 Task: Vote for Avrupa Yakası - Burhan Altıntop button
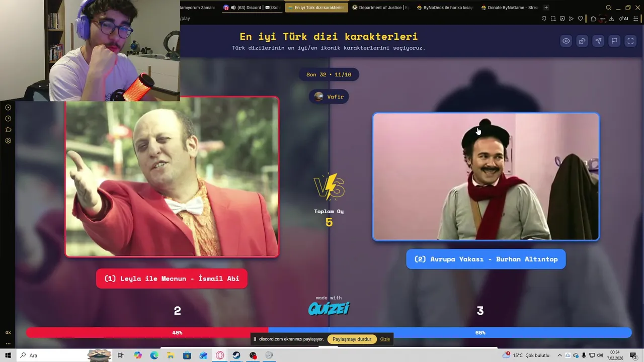[486, 259]
